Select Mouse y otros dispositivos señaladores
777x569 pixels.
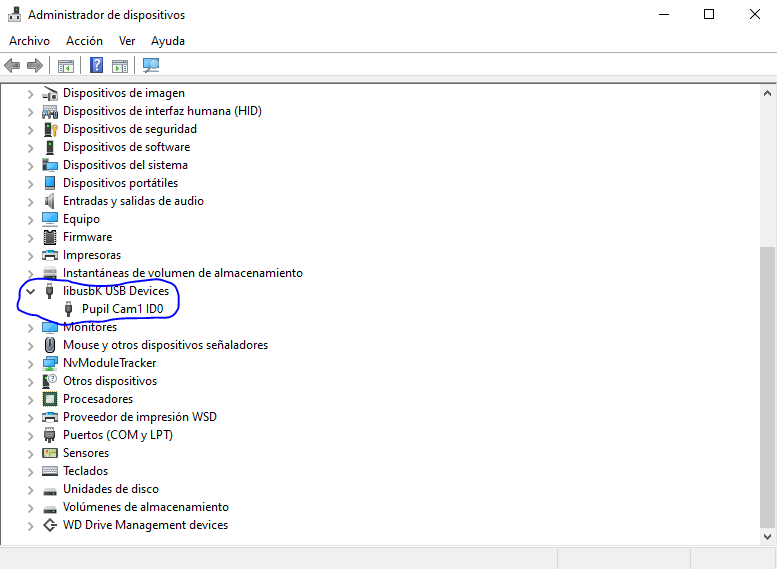click(x=165, y=345)
